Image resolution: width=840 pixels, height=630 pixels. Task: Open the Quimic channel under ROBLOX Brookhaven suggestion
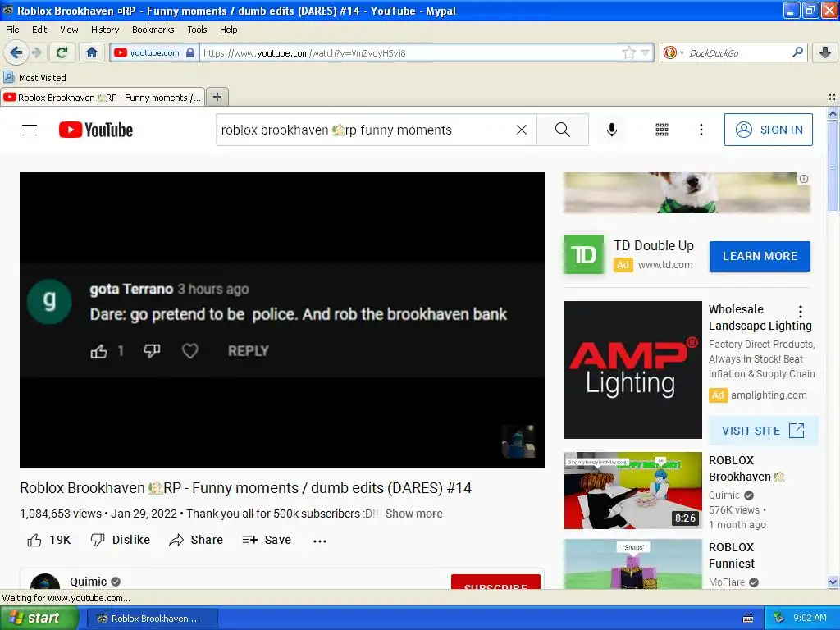pyautogui.click(x=724, y=495)
